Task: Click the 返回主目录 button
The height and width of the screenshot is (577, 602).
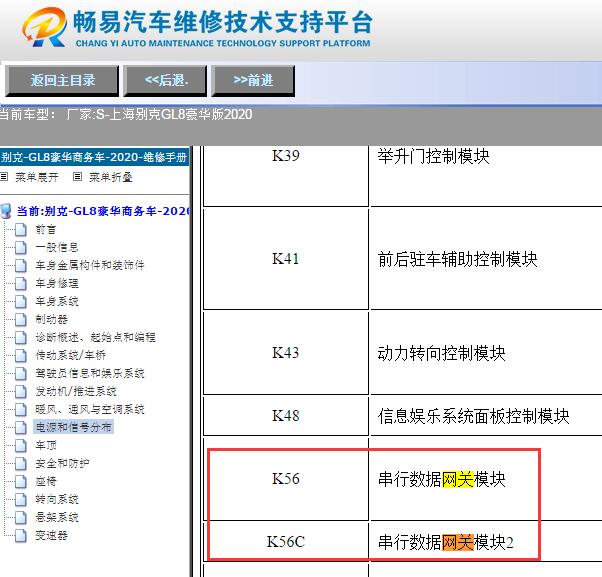Action: [x=62, y=81]
